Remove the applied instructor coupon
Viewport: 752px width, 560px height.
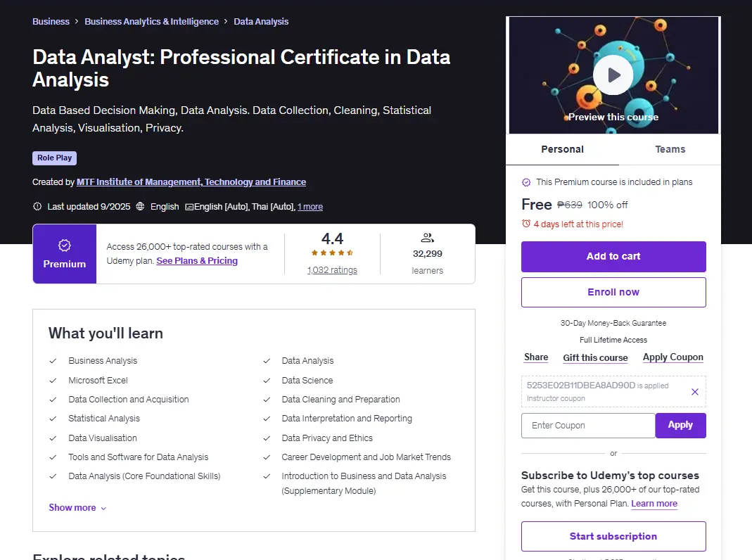coord(694,392)
